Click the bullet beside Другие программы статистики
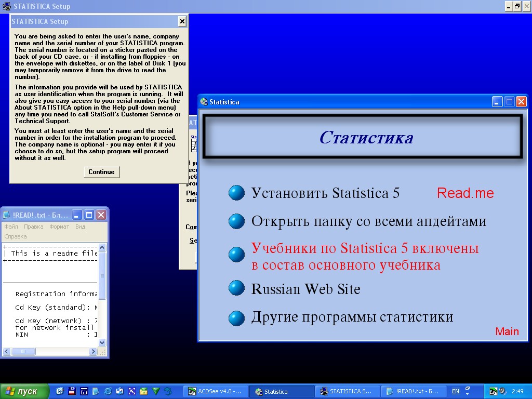The width and height of the screenshot is (532, 399). click(x=236, y=318)
